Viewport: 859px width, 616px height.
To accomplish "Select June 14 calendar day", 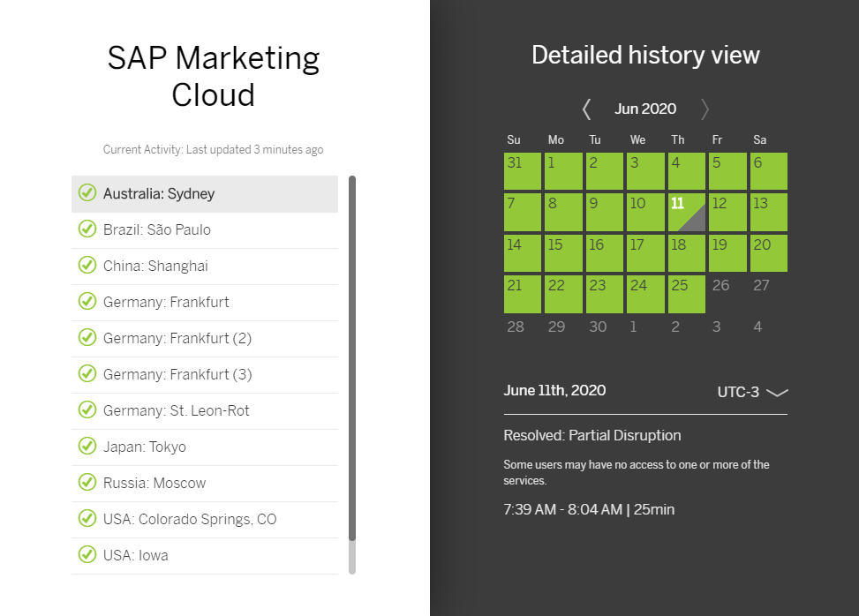I will point(522,253).
